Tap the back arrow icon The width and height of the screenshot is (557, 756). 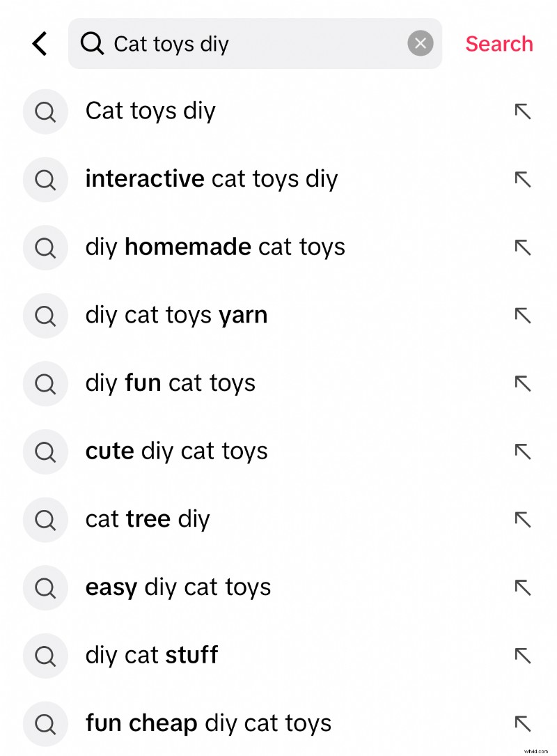click(x=40, y=44)
